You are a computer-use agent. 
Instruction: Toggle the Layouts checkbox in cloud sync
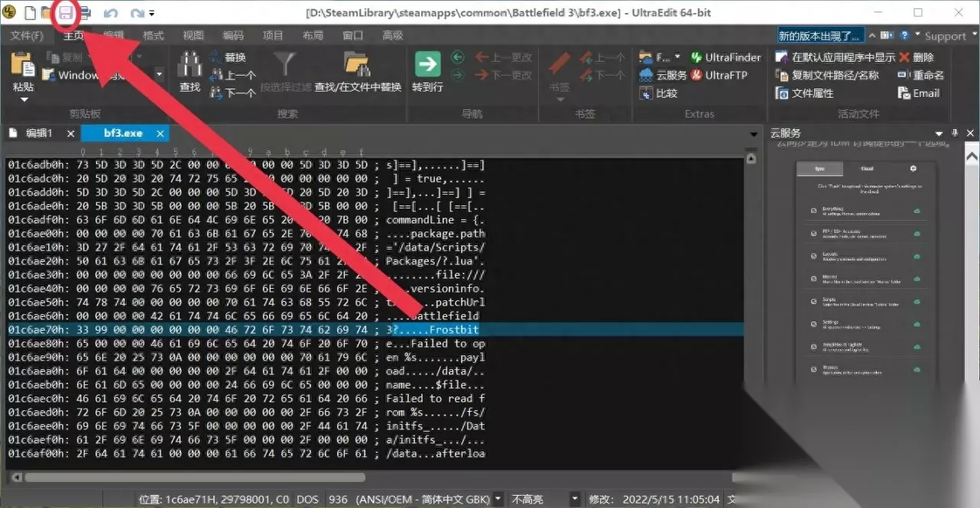point(814,255)
